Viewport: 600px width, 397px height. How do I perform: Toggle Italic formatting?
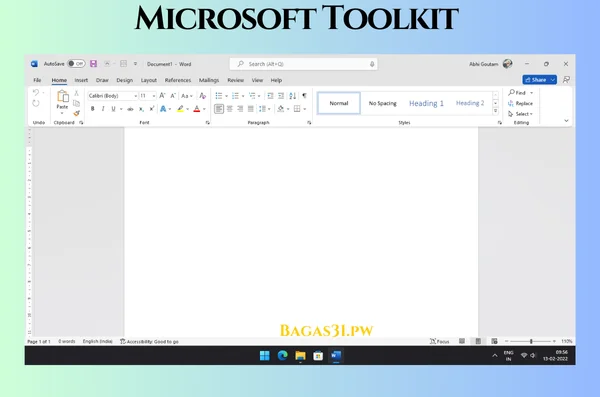[x=103, y=109]
